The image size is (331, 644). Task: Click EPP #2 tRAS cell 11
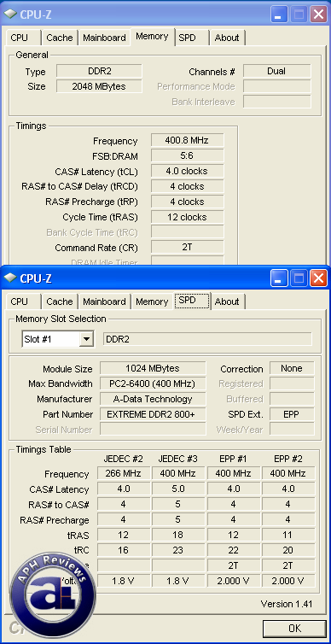(288, 535)
